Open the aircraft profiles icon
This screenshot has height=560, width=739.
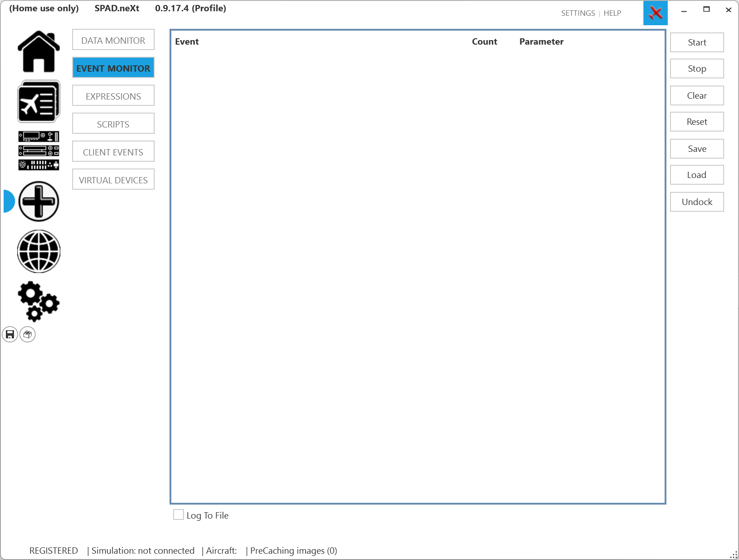coord(39,101)
